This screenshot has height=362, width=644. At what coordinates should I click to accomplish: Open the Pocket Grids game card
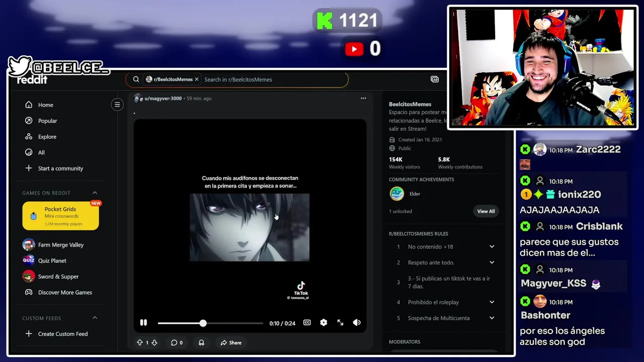60,216
